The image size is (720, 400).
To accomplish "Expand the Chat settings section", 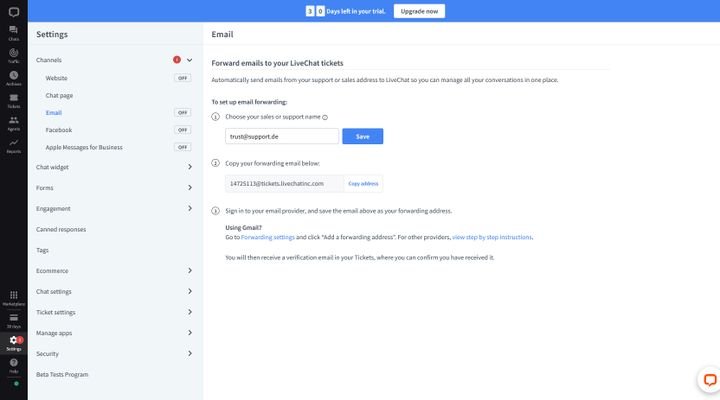I will point(190,291).
